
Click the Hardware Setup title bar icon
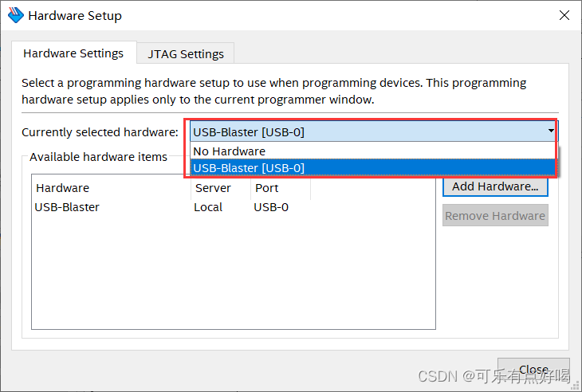[15, 15]
